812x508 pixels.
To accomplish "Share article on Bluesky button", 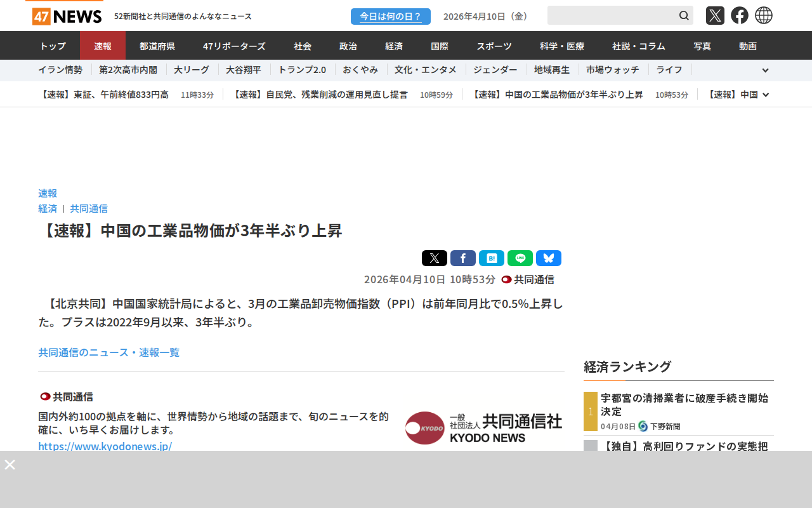I will coord(549,258).
